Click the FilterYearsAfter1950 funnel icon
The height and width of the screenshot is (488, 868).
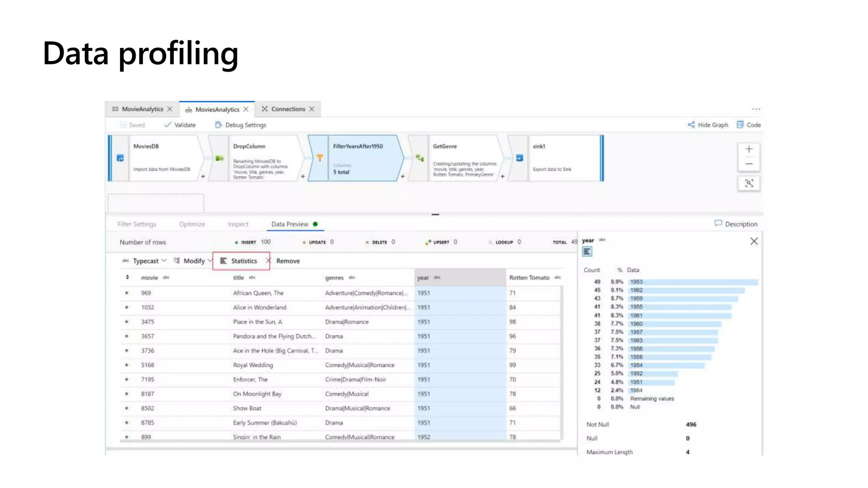pos(320,158)
